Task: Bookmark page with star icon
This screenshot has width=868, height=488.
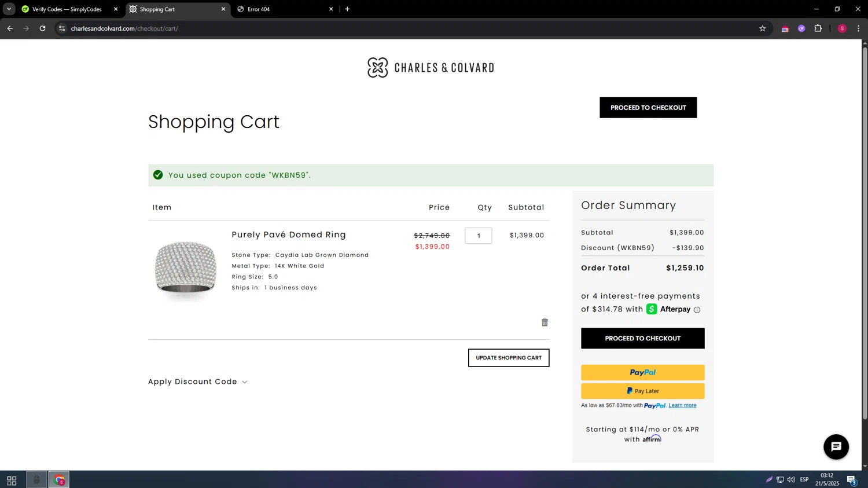Action: coord(763,28)
